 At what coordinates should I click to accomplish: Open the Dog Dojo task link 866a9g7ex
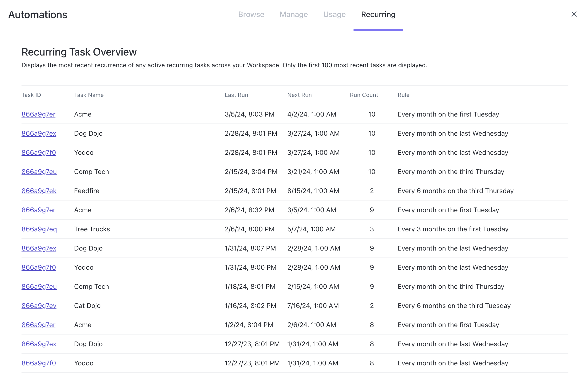coord(39,134)
